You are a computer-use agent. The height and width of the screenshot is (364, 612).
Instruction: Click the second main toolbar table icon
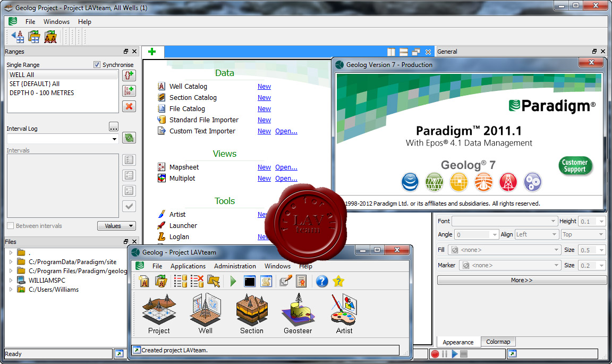34,37
